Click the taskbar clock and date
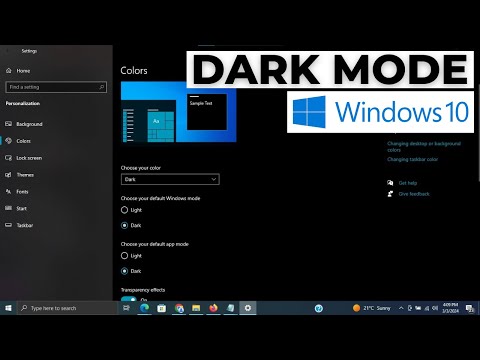 click(x=450, y=308)
